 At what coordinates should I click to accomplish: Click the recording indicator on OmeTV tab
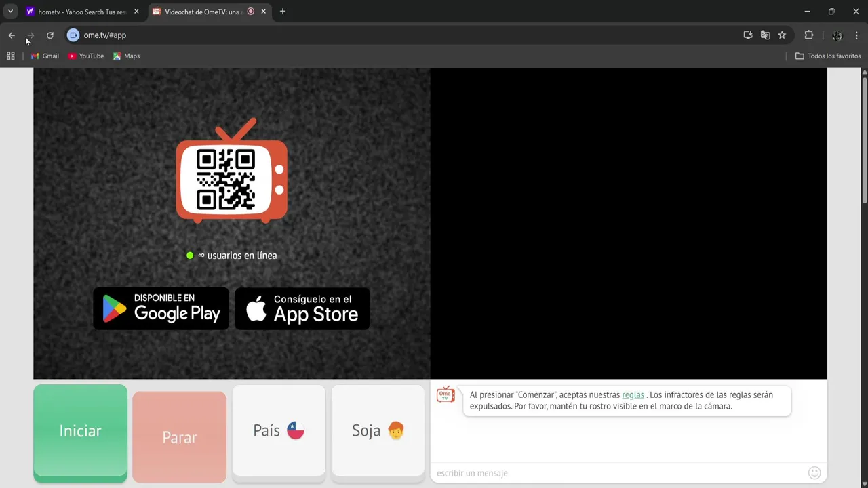(251, 12)
